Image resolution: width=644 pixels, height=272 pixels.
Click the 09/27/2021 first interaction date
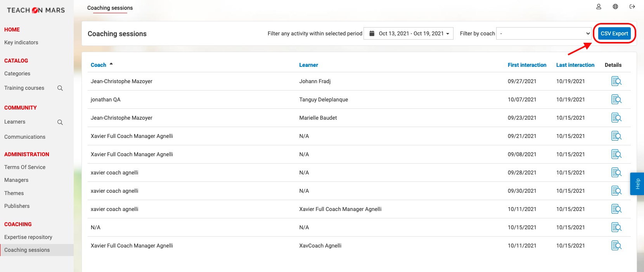522,81
